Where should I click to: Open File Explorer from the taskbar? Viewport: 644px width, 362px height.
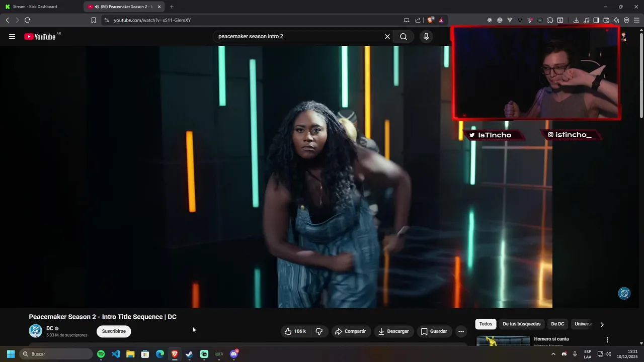(x=130, y=354)
